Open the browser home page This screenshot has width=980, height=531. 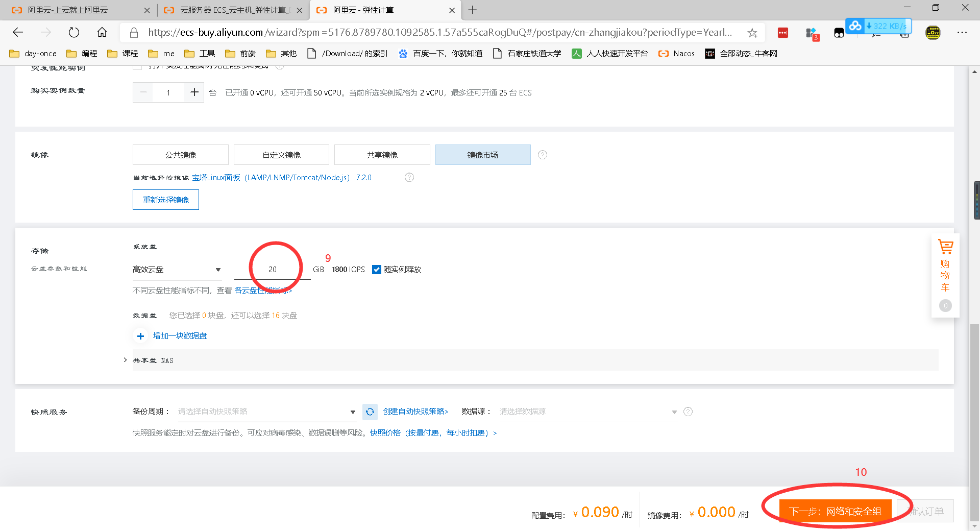coord(102,33)
